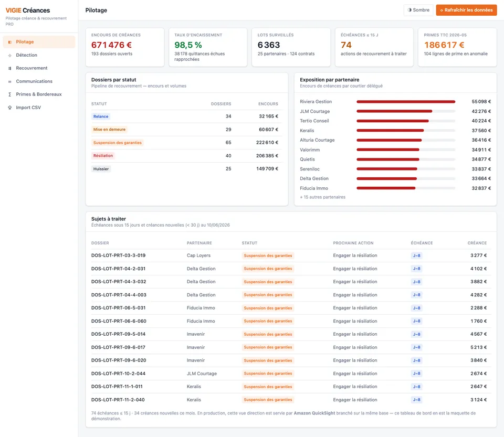504x437 pixels.
Task: Click the Import CSV upload icon
Action: pos(9,108)
